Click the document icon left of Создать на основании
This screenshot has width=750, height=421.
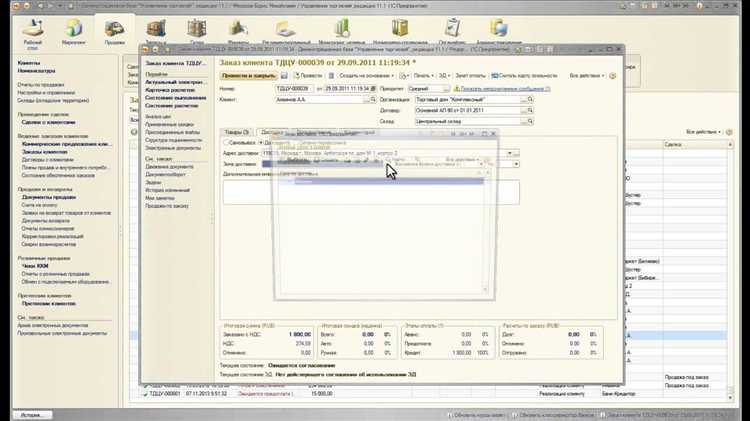[x=331, y=76]
